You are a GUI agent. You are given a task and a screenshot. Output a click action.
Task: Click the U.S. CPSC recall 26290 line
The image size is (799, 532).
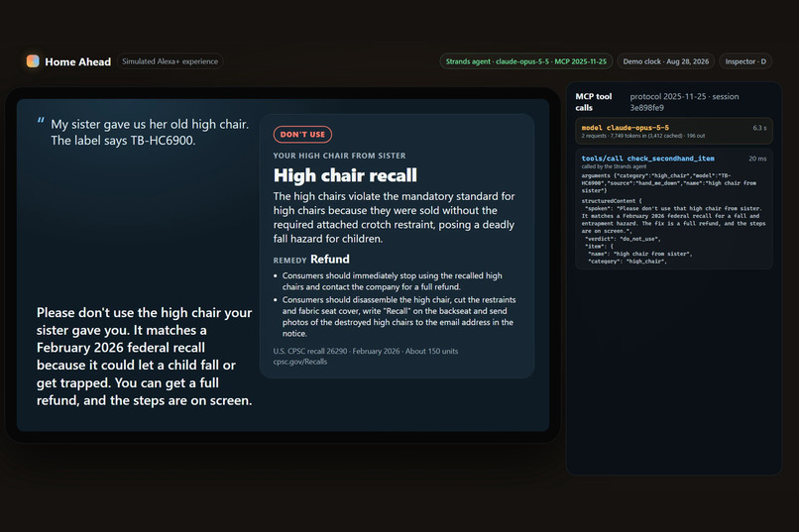pos(366,351)
